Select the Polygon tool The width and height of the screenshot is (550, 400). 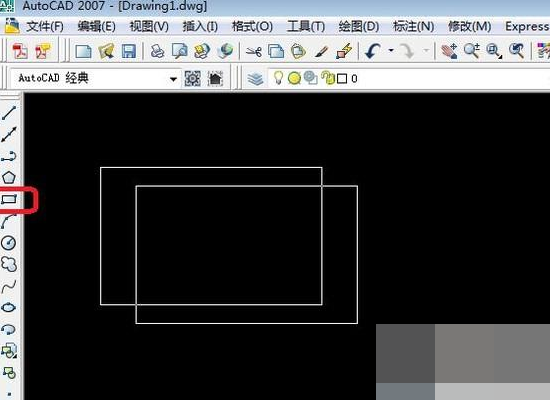pos(9,178)
